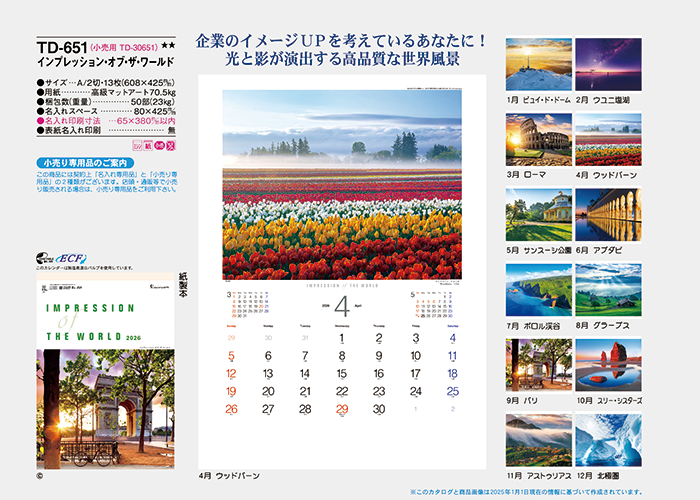Open the 小売り専用品のご案内 banner
700x500 pixels.
(82, 162)
